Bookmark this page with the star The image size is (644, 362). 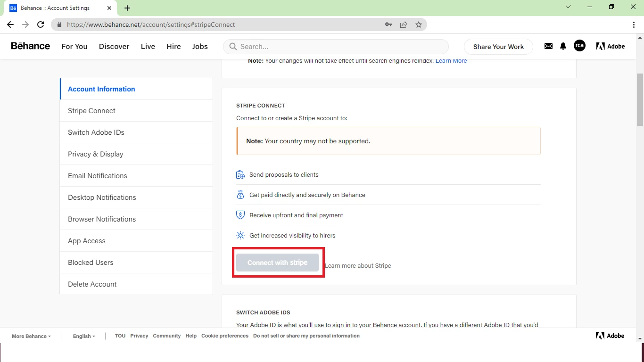[419, 25]
